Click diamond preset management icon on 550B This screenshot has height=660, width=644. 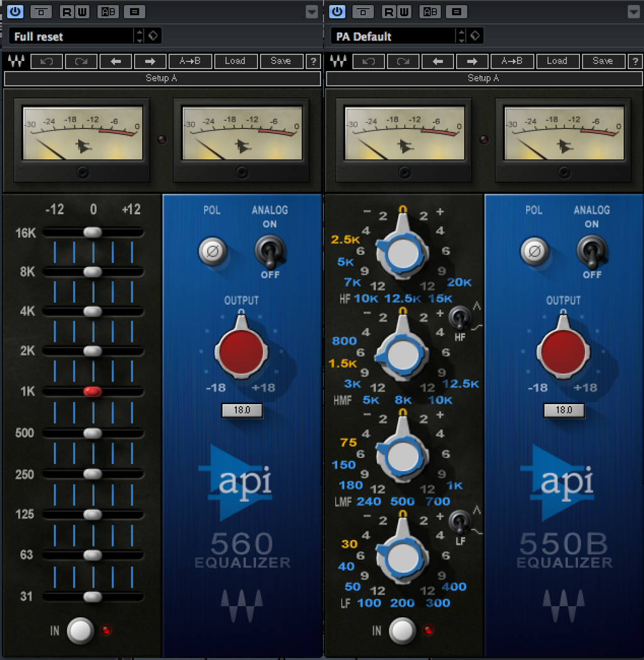click(475, 36)
